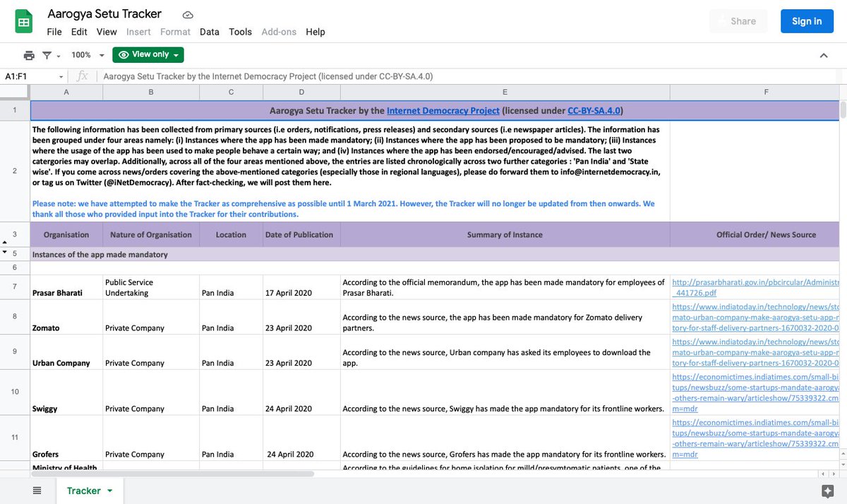
Task: Open the 100% zoom dropdown
Action: click(x=88, y=55)
